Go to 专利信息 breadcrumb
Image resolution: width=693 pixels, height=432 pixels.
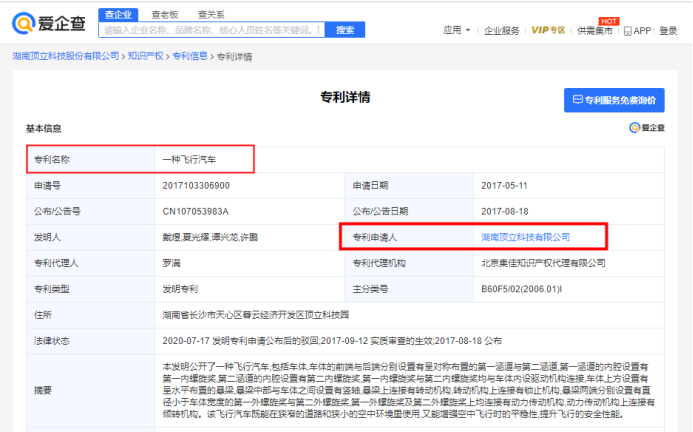[x=190, y=56]
